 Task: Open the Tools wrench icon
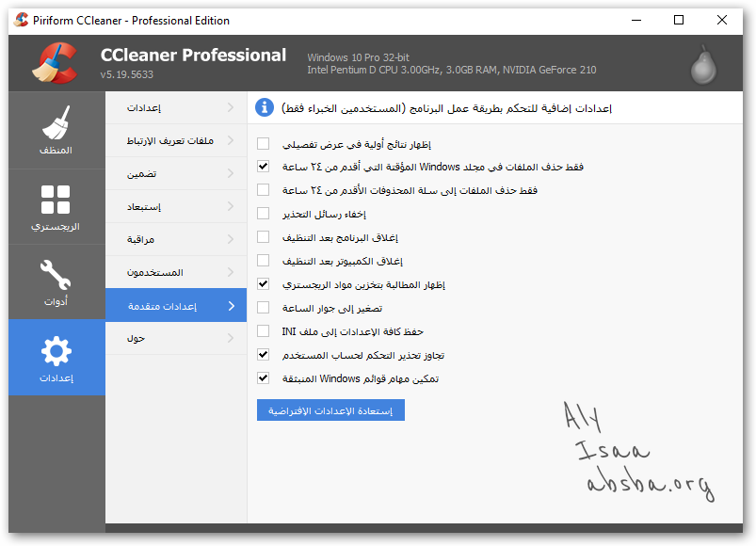(56, 276)
